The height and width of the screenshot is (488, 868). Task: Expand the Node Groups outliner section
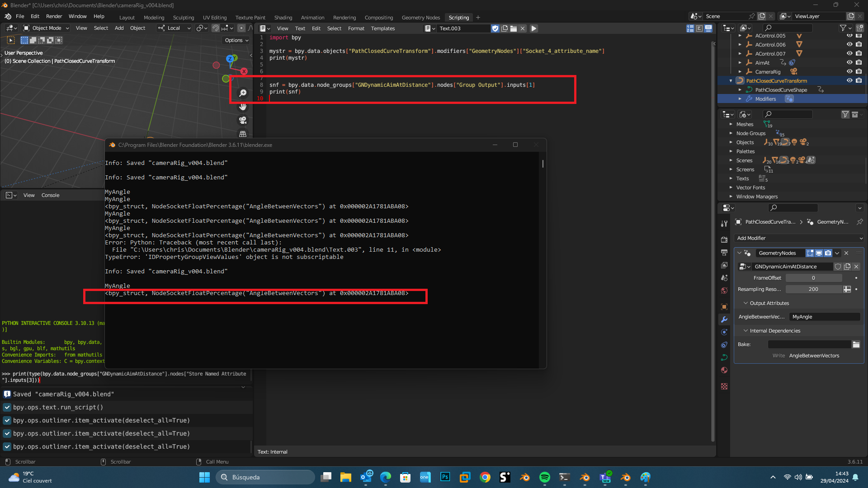730,133
